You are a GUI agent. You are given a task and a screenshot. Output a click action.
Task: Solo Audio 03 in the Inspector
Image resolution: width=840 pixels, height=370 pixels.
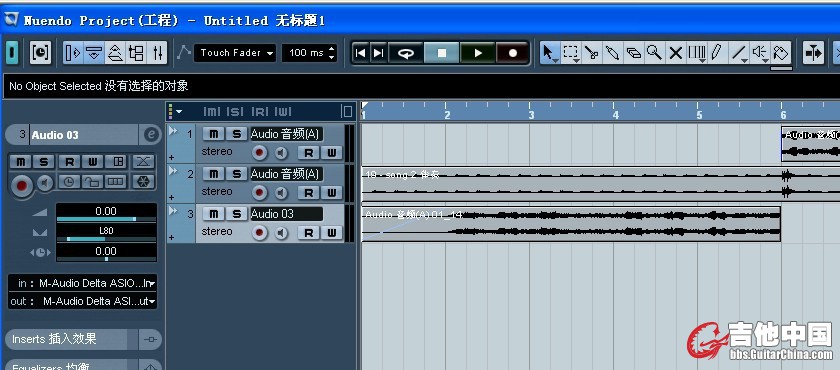coord(44,162)
